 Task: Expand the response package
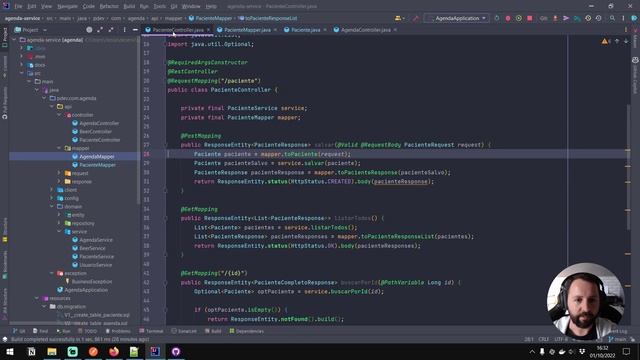[x=59, y=182]
